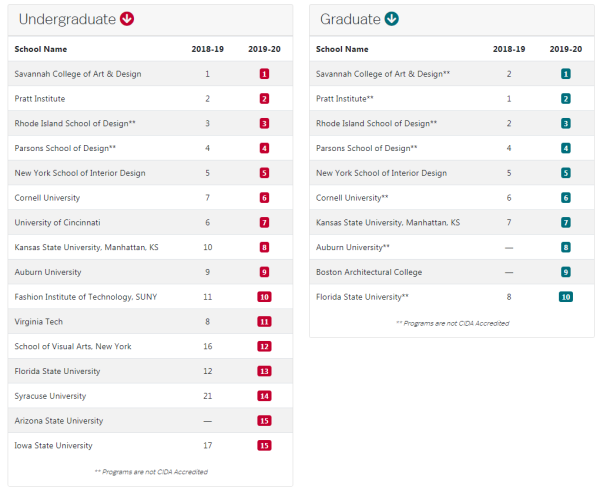Click teal rank badge 10 for Florida State
The height and width of the screenshot is (489, 600).
[x=566, y=297]
